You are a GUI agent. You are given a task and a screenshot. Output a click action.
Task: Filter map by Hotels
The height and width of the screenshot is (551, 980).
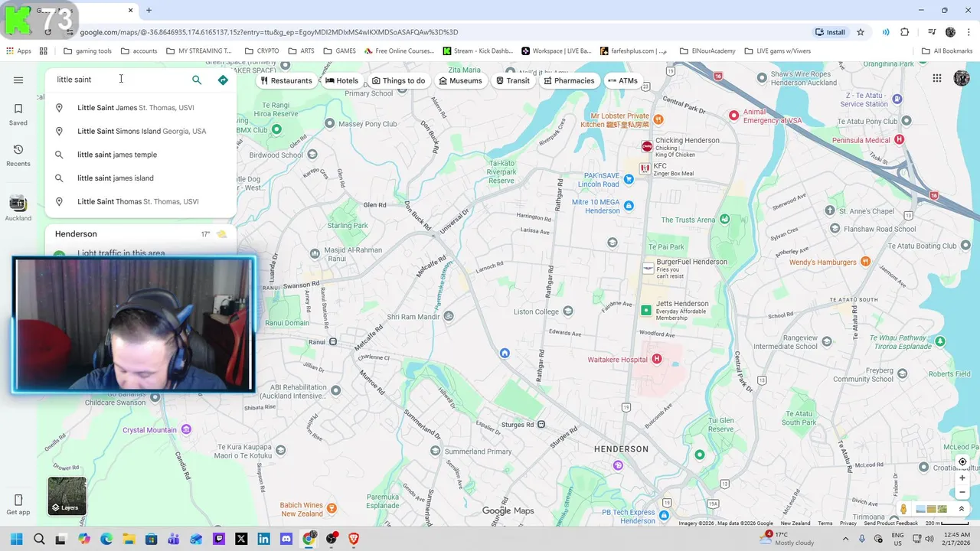click(x=341, y=80)
